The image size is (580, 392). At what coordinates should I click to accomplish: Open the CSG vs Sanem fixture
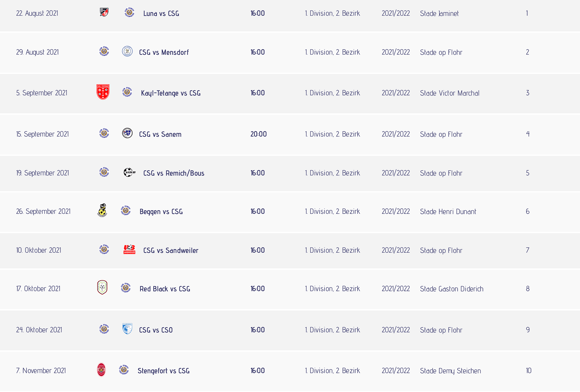click(x=160, y=134)
